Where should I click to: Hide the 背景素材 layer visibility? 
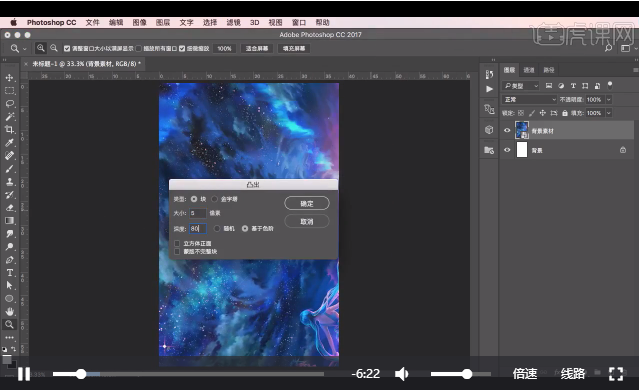507,130
